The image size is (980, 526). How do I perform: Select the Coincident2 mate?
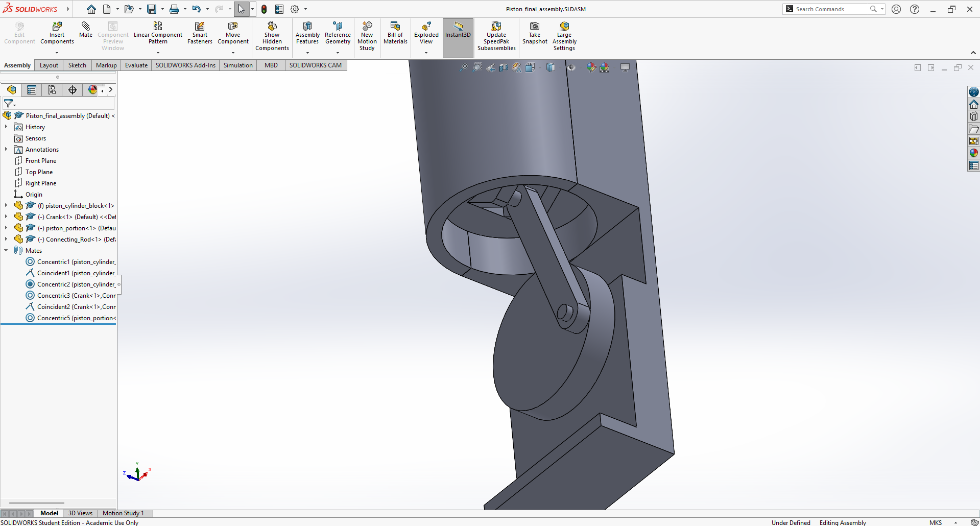coord(71,306)
